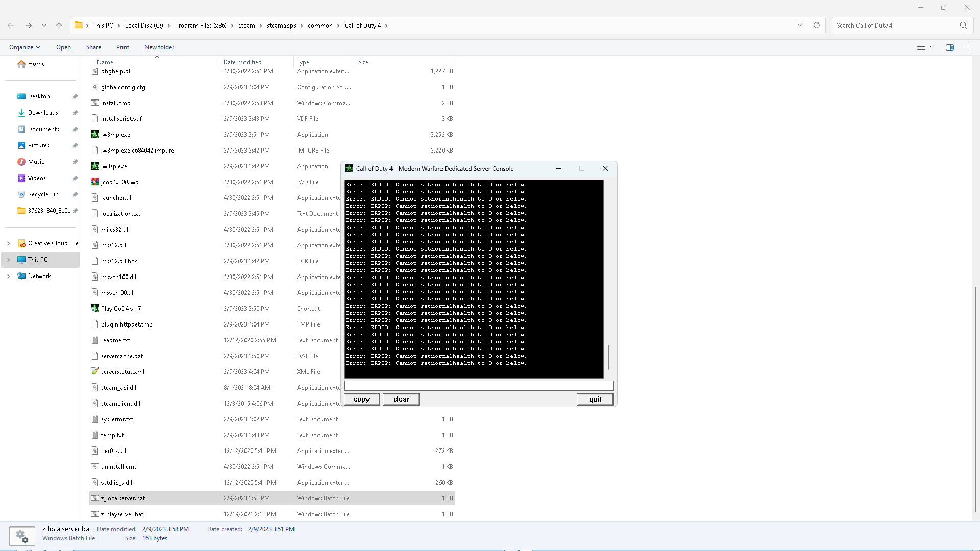
Task: Navigate to Local Disk (C:) breadcrumb
Action: [144, 26]
